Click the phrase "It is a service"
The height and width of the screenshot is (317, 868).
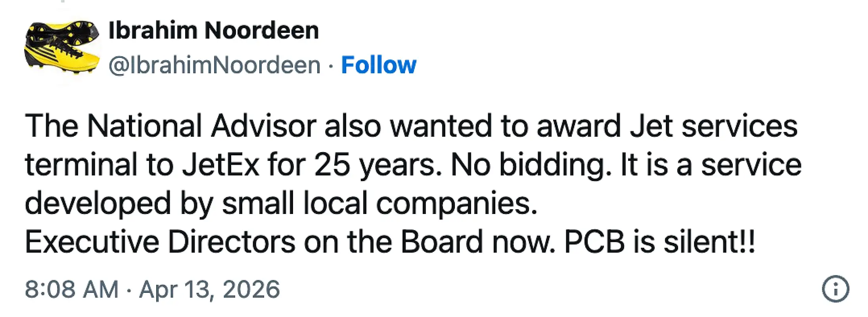(711, 164)
